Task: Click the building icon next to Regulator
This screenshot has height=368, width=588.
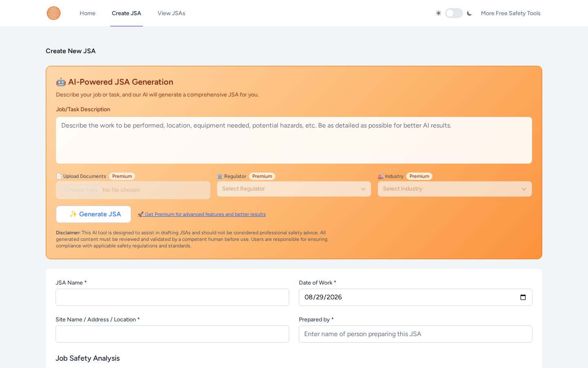Action: click(220, 176)
